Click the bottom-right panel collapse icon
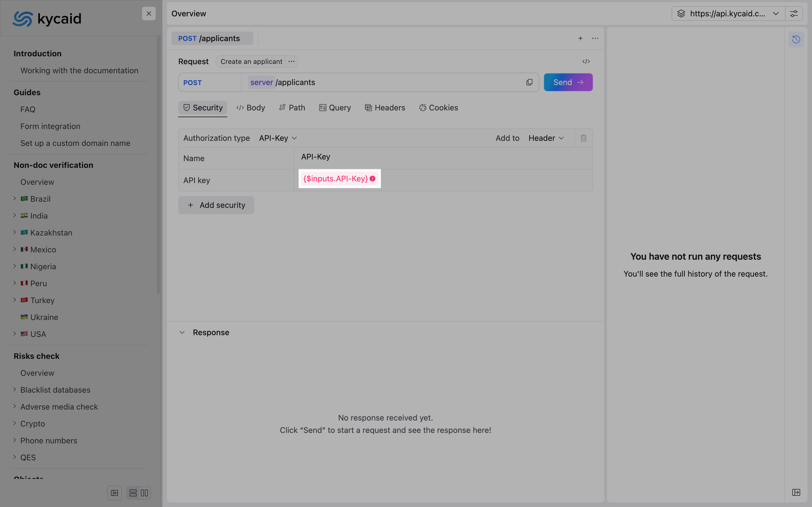 pos(796,492)
